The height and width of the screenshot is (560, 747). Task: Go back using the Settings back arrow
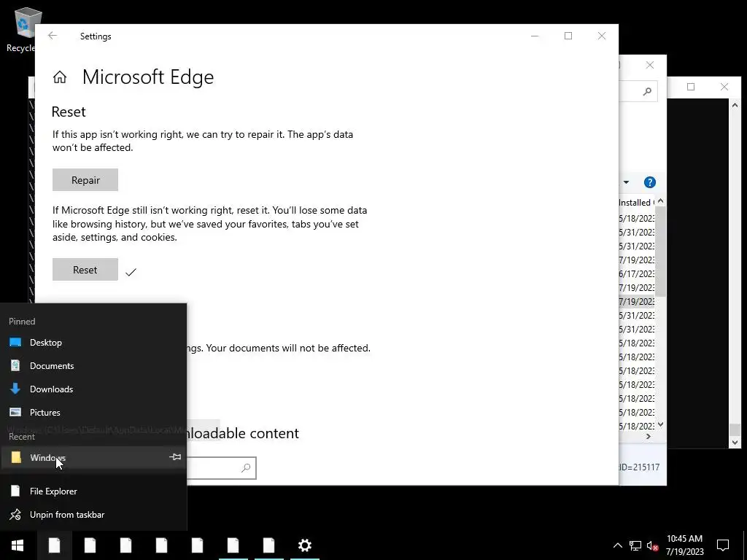coord(53,36)
